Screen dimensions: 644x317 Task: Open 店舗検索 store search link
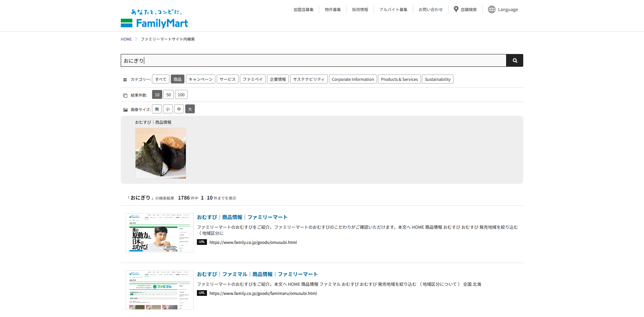(469, 10)
